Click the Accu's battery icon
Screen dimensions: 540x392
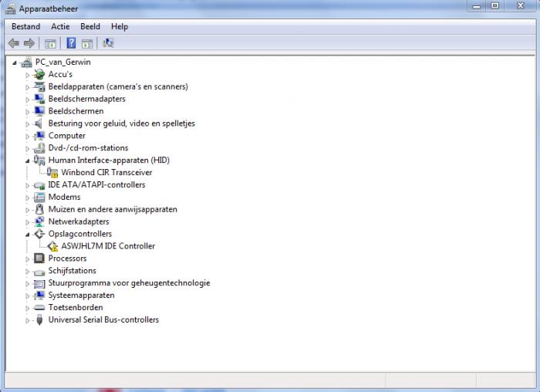pyautogui.click(x=39, y=74)
